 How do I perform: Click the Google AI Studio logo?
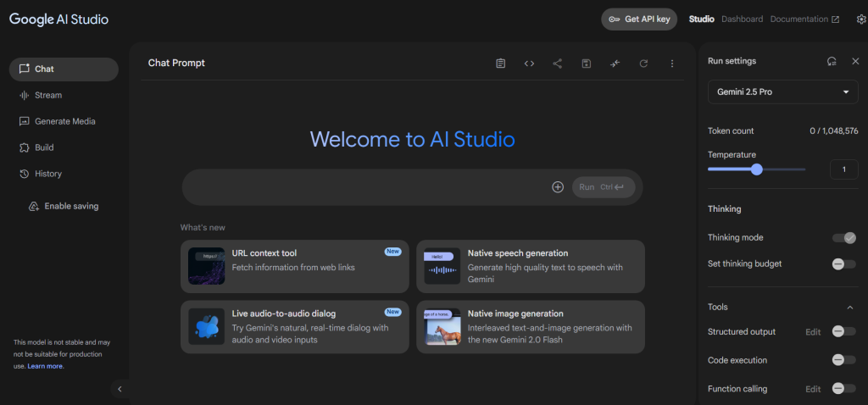[x=58, y=19]
